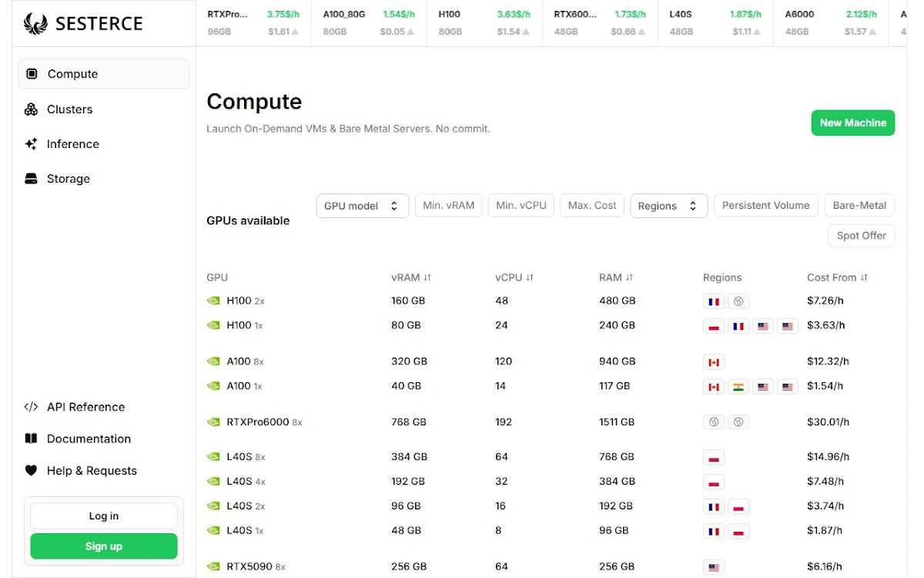924x578 pixels.
Task: Click the Log in button
Action: 104,516
